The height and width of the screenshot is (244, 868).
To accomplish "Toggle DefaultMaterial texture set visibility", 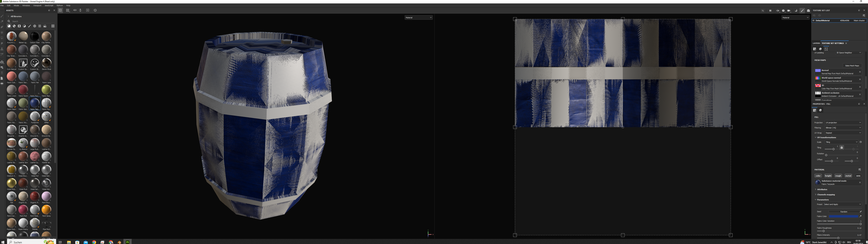I will pos(813,21).
